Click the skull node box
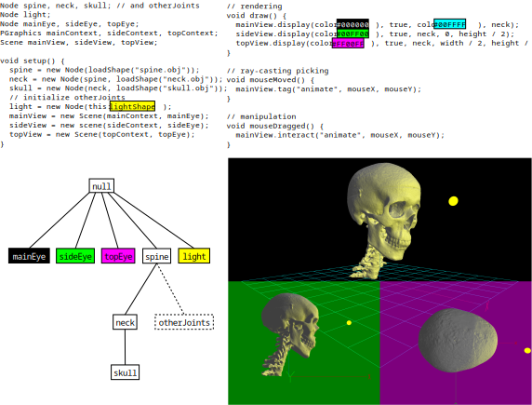Image resolution: width=532 pixels, height=405 pixels. tap(125, 372)
